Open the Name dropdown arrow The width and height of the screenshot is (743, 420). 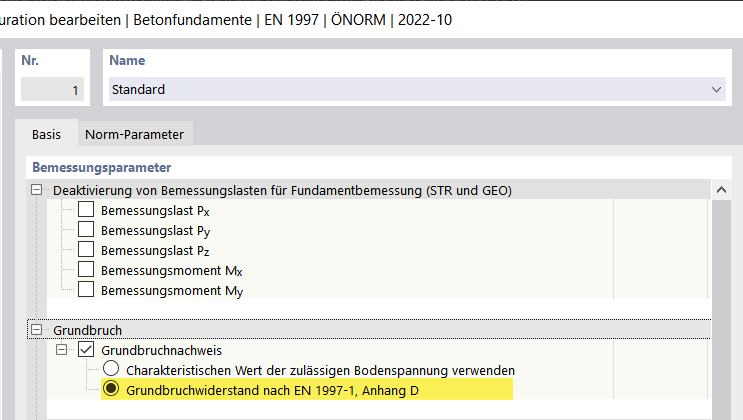pos(716,90)
